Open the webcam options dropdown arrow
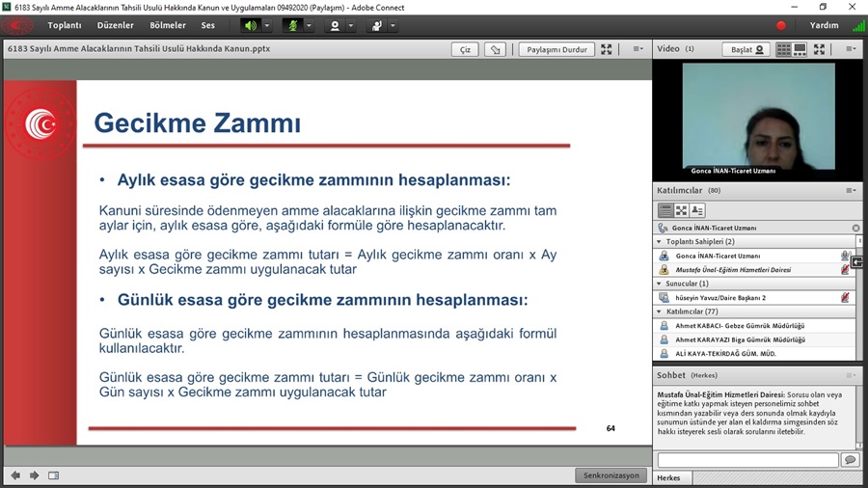868x488 pixels. pyautogui.click(x=351, y=25)
